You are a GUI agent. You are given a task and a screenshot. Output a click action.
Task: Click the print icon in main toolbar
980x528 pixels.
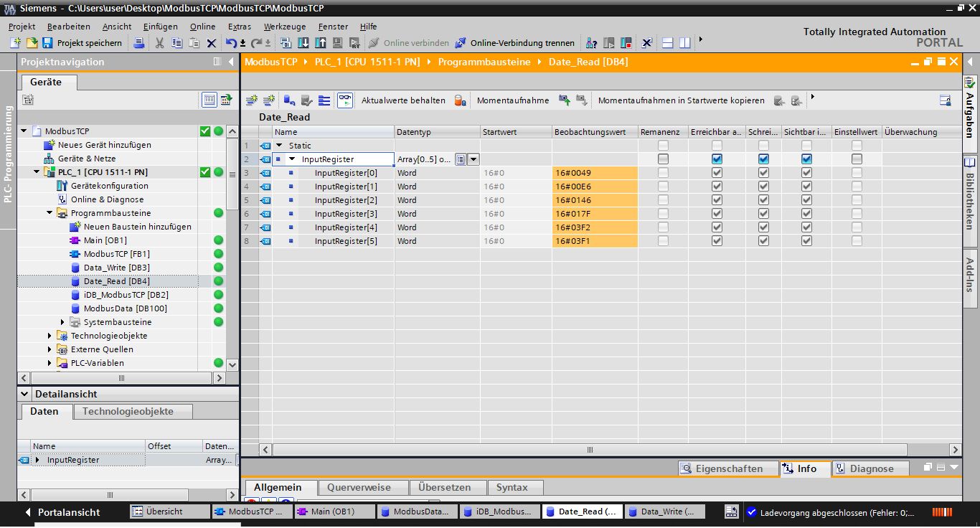tap(139, 43)
